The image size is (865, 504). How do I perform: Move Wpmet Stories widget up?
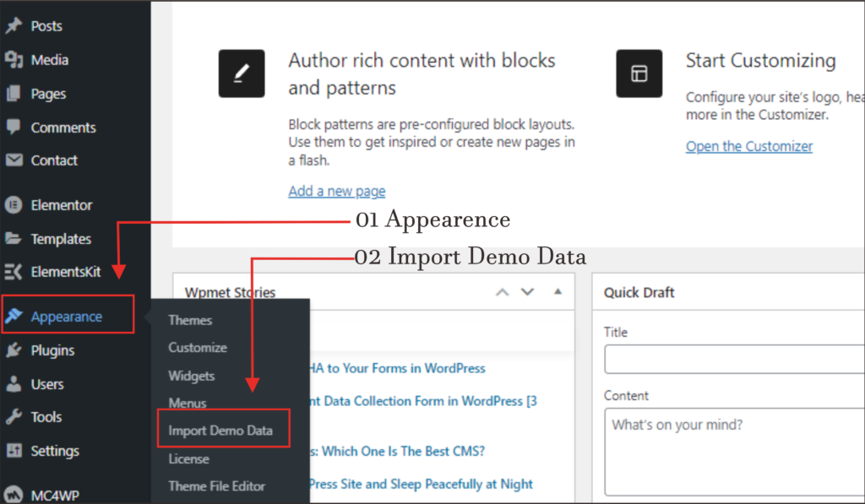pos(502,292)
